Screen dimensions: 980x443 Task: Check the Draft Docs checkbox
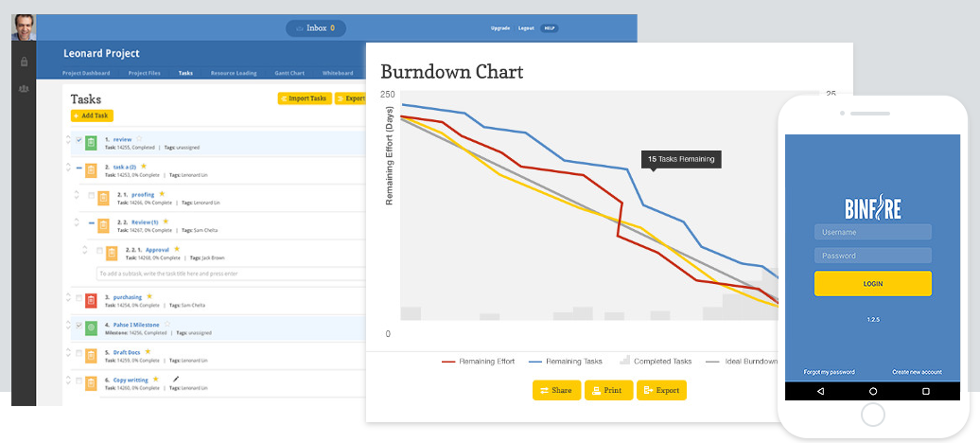(x=79, y=353)
